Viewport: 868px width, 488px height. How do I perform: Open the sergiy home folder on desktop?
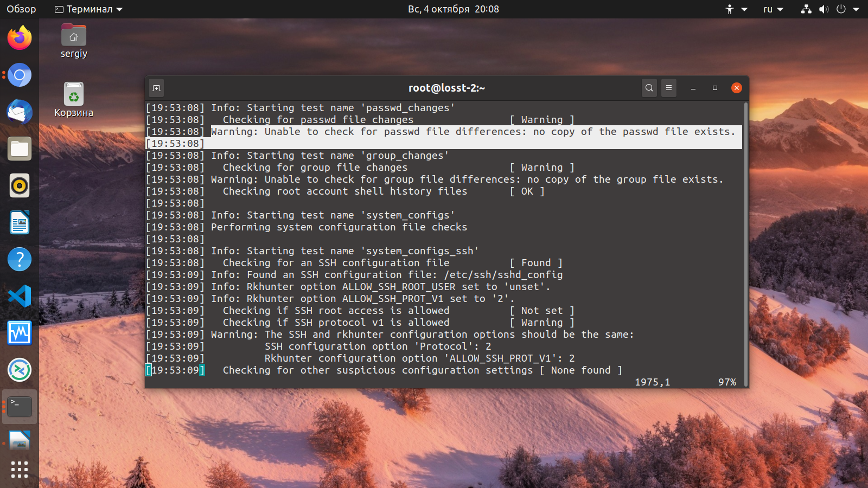tap(74, 41)
